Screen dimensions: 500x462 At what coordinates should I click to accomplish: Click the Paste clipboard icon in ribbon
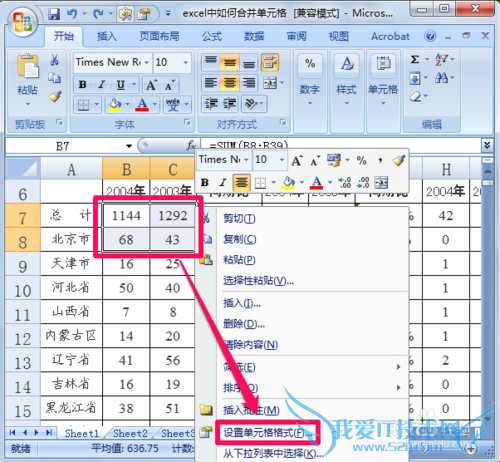(x=28, y=67)
